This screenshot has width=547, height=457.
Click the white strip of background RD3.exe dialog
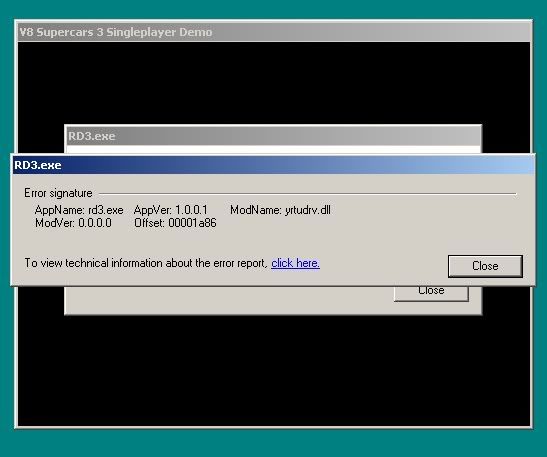coord(274,149)
